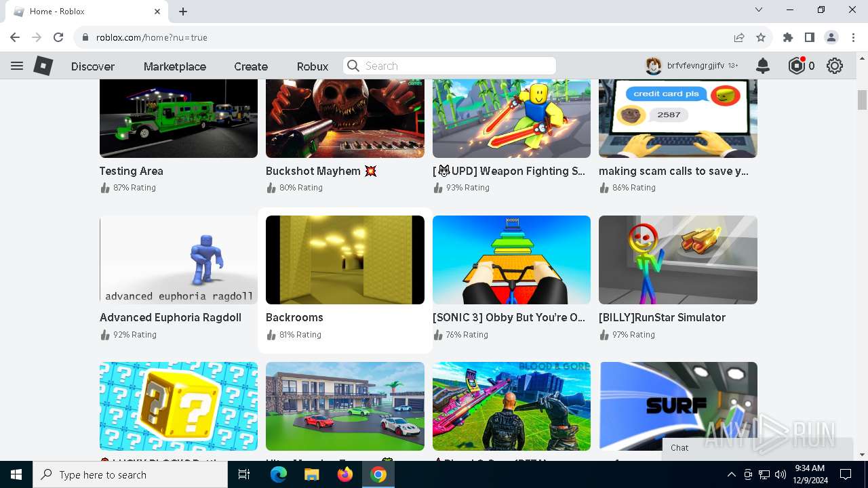The image size is (868, 488).
Task: Go back in browser history
Action: click(15, 37)
